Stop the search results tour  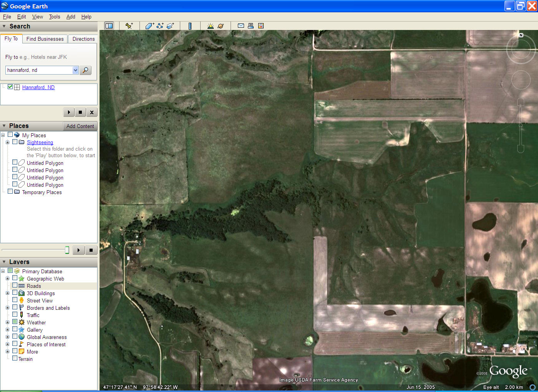(80, 112)
